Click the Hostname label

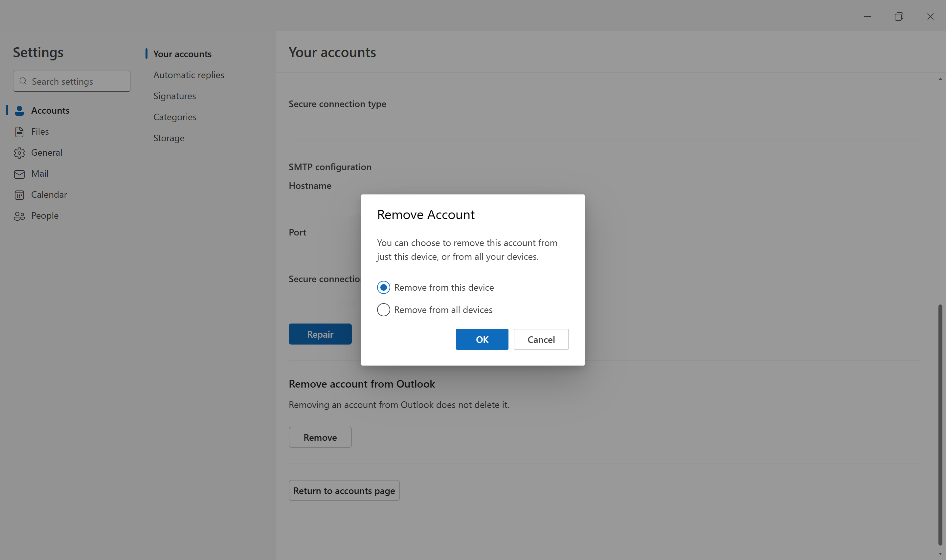point(310,186)
